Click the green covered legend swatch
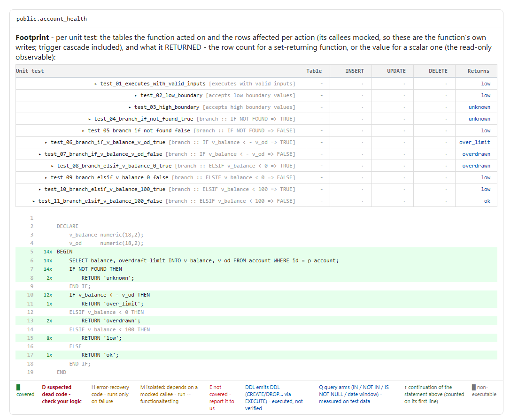 (18, 387)
